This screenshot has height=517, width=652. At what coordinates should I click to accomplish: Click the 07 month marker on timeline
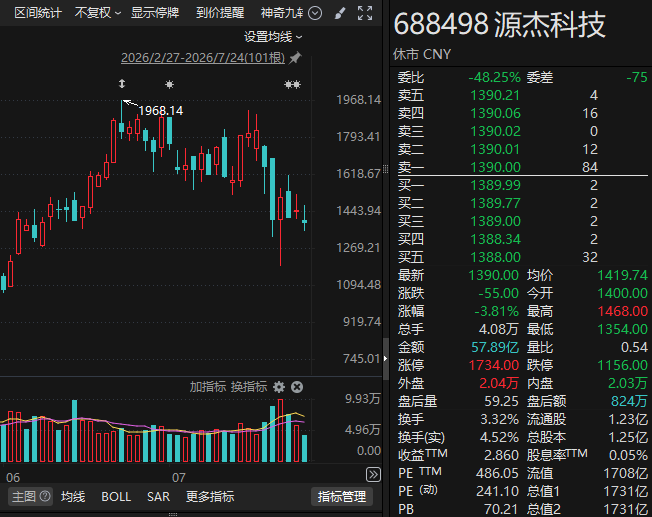pos(178,477)
